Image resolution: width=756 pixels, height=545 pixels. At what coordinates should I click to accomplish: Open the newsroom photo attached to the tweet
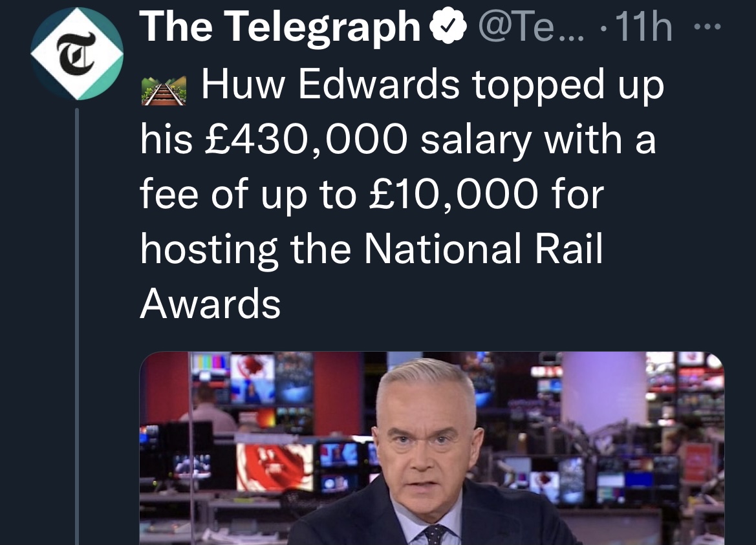pyautogui.click(x=432, y=448)
